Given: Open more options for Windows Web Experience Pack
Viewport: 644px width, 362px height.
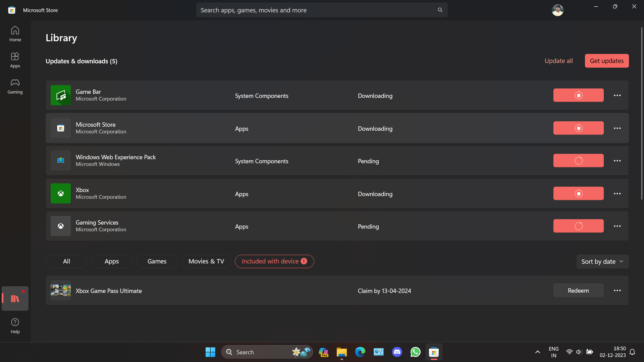Looking at the screenshot, I should (x=617, y=161).
